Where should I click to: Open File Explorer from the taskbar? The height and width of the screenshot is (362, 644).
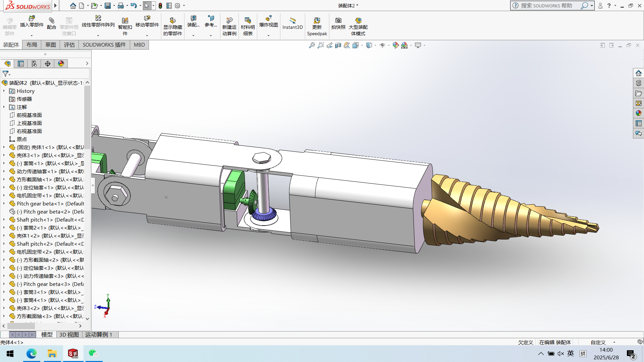point(52,354)
